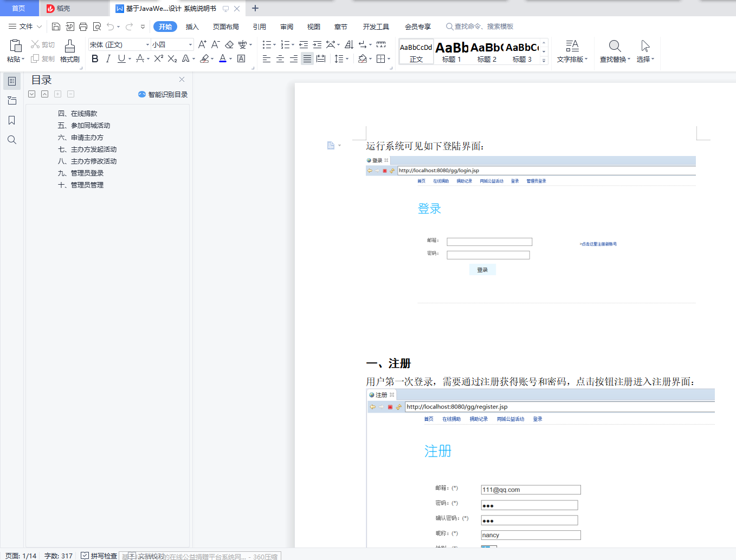Decrease font size with A- icon
The height and width of the screenshot is (560, 736).
215,44
